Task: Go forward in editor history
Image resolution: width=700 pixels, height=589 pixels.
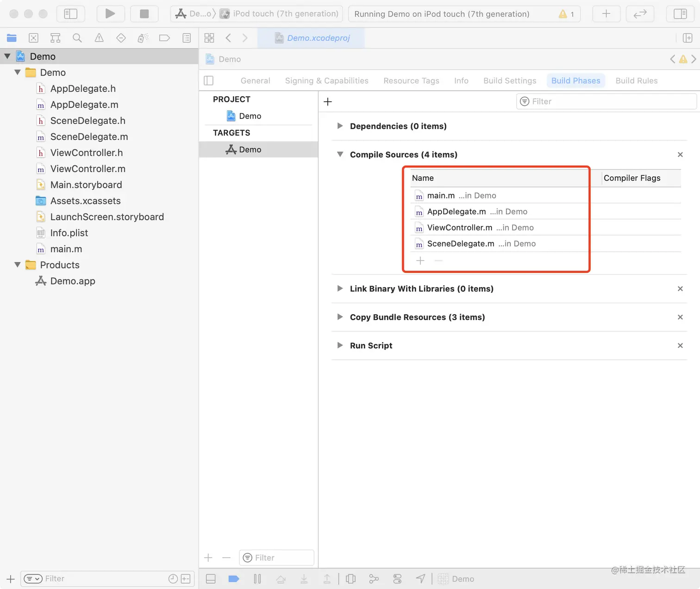Action: click(x=245, y=38)
